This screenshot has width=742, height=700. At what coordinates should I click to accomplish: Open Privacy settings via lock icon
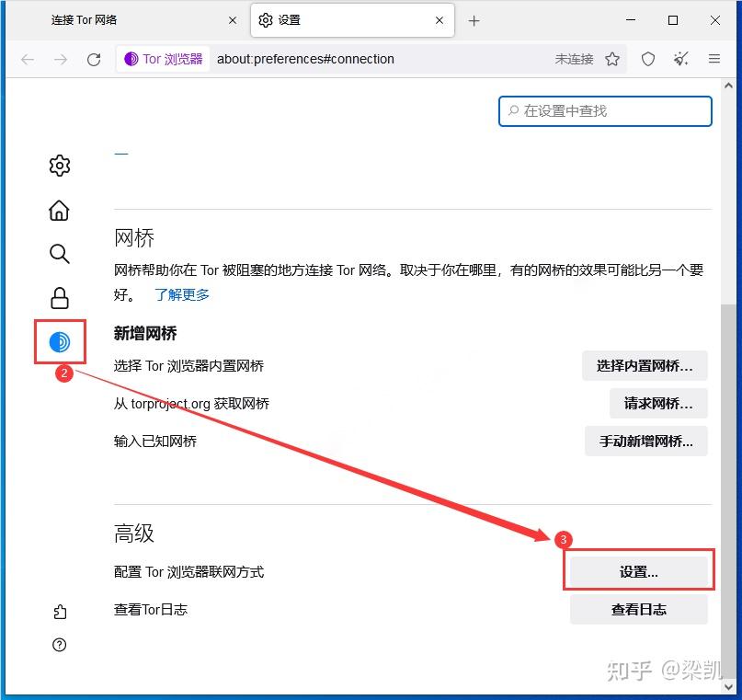[x=59, y=297]
